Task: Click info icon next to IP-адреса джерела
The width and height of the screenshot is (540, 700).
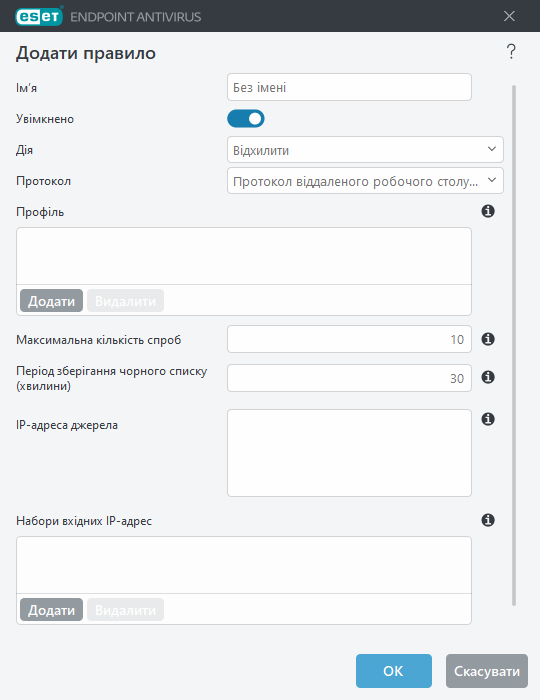Action: click(x=488, y=419)
